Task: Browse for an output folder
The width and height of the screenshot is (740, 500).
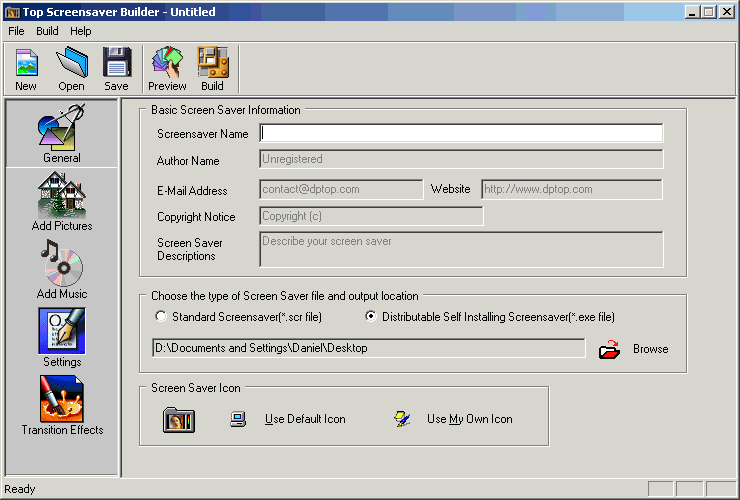Action: point(633,349)
